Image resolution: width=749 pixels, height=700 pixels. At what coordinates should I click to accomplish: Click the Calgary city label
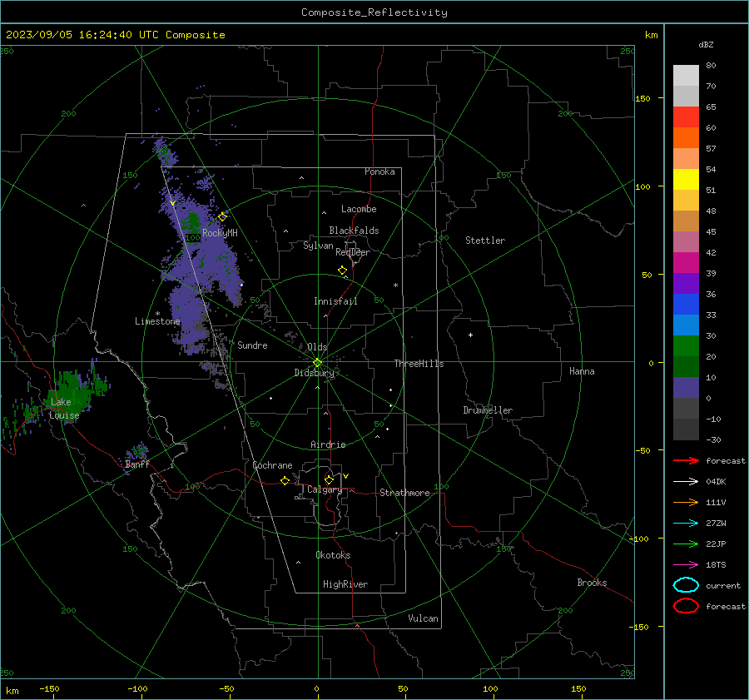(325, 489)
